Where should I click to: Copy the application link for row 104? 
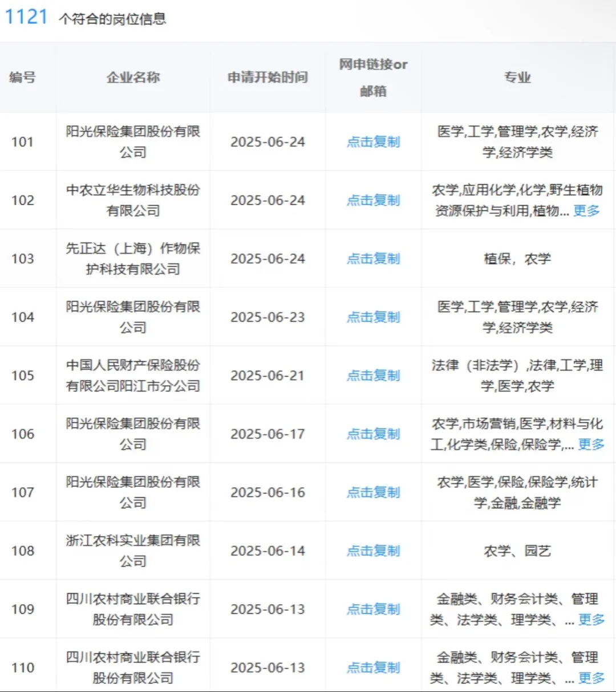pyautogui.click(x=374, y=317)
